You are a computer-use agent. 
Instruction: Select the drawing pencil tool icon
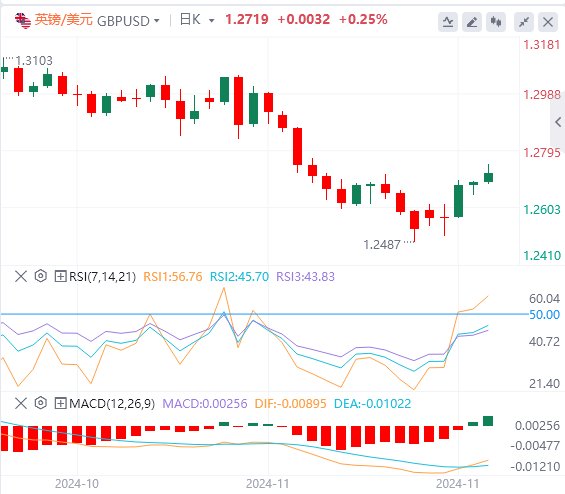(472, 22)
